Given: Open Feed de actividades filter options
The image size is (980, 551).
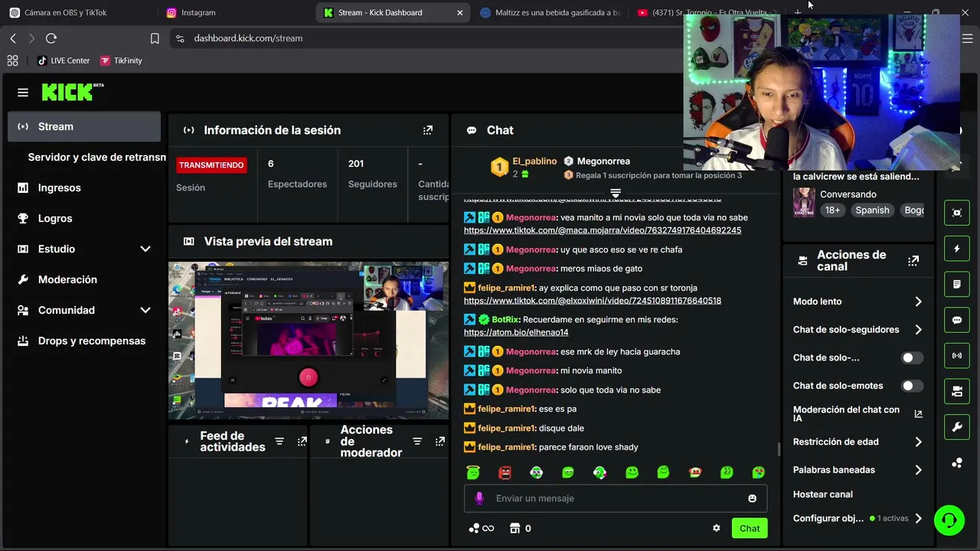Looking at the screenshot, I should pos(279,442).
